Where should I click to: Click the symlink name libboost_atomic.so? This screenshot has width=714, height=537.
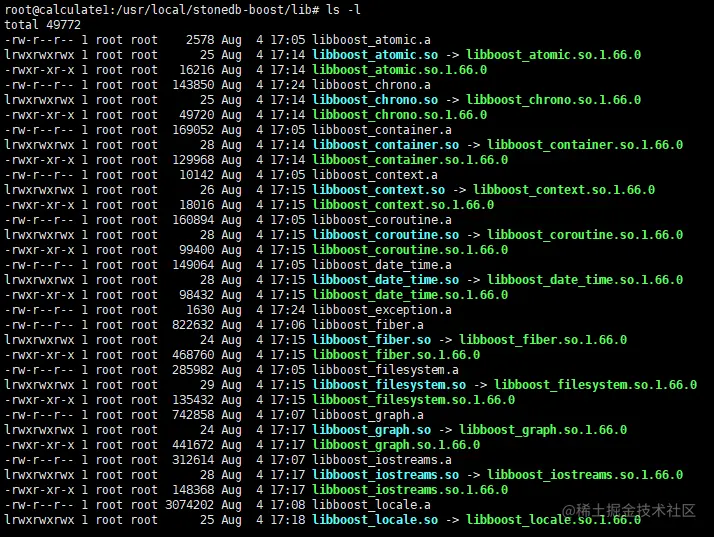point(375,55)
